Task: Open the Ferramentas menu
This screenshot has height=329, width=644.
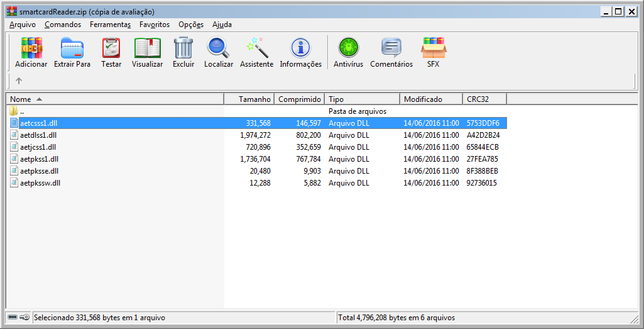Action: 110,25
